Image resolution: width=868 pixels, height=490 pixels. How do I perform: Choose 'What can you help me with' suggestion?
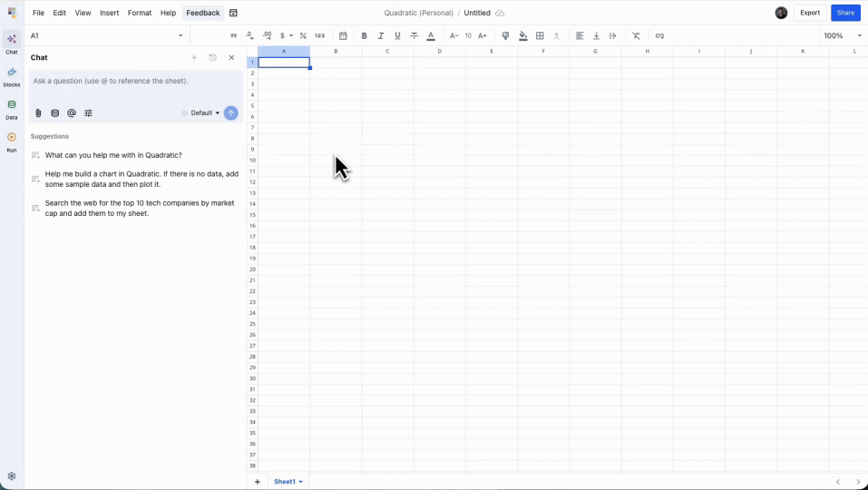point(113,155)
